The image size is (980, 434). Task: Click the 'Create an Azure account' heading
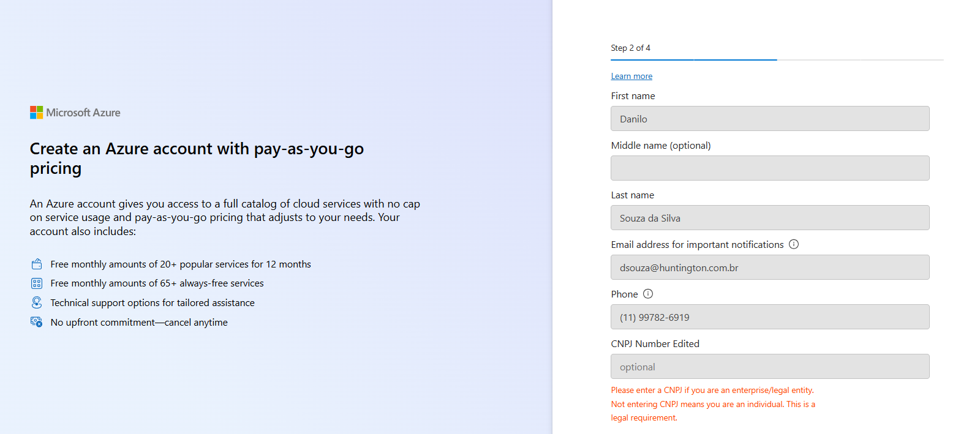pyautogui.click(x=197, y=159)
